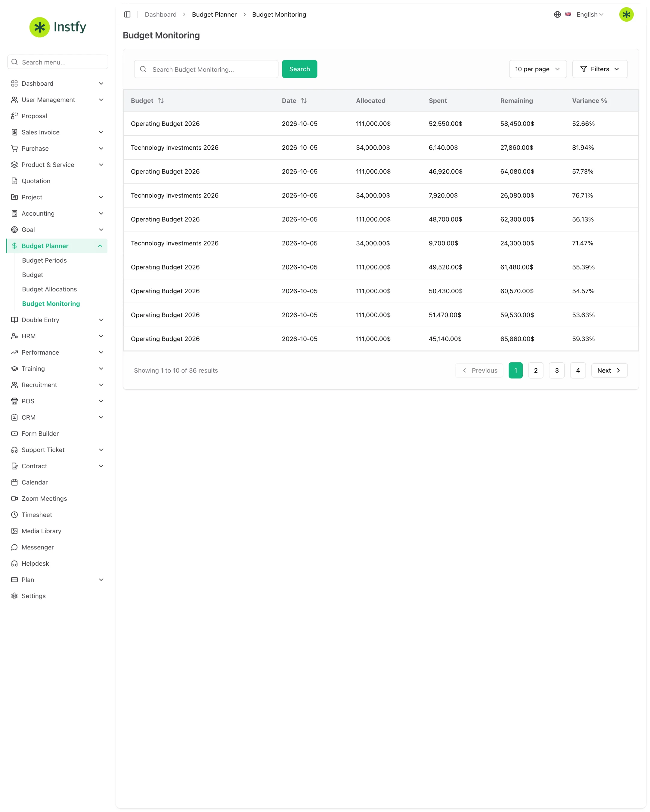Click the Settings gear icon
The image size is (650, 812).
(x=14, y=596)
